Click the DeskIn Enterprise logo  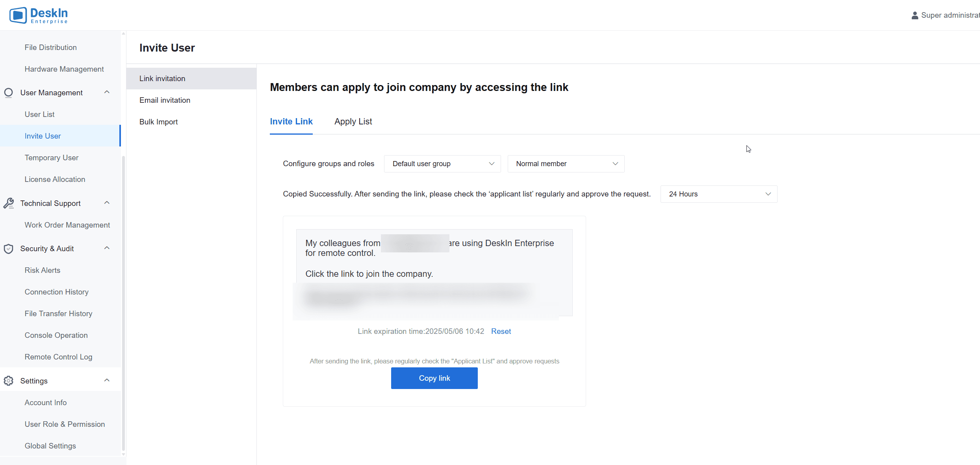[x=39, y=15]
